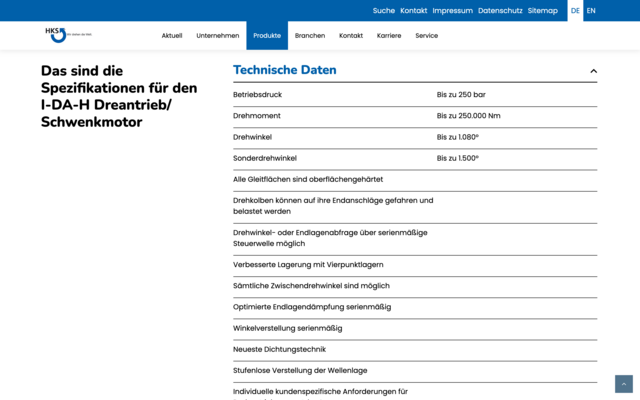Click the Drehwinkel row label

pos(252,137)
